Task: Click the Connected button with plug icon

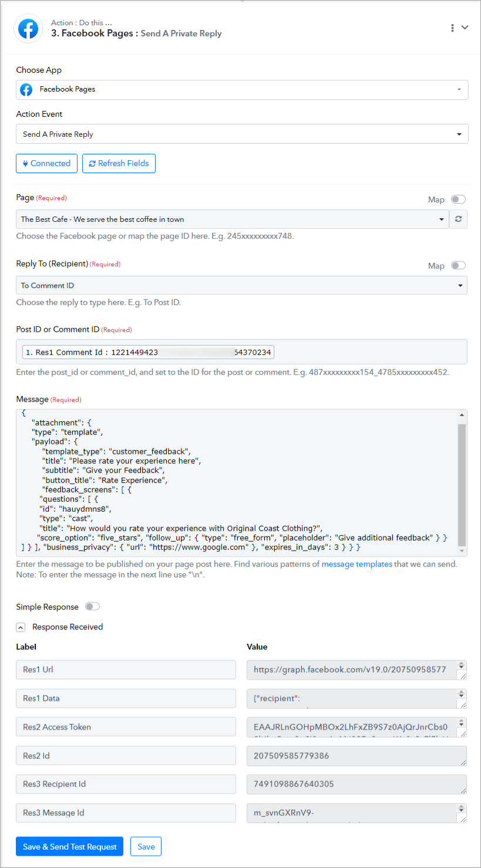Action: click(x=46, y=163)
